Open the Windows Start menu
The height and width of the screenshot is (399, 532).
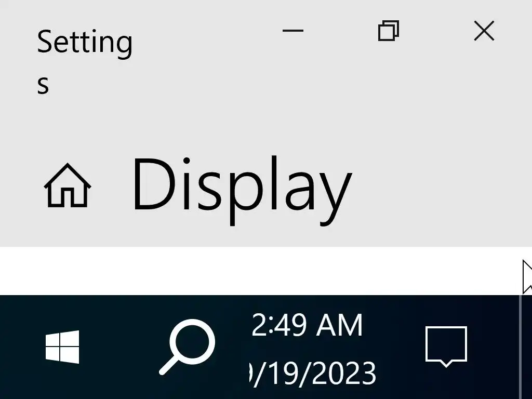[x=62, y=347]
